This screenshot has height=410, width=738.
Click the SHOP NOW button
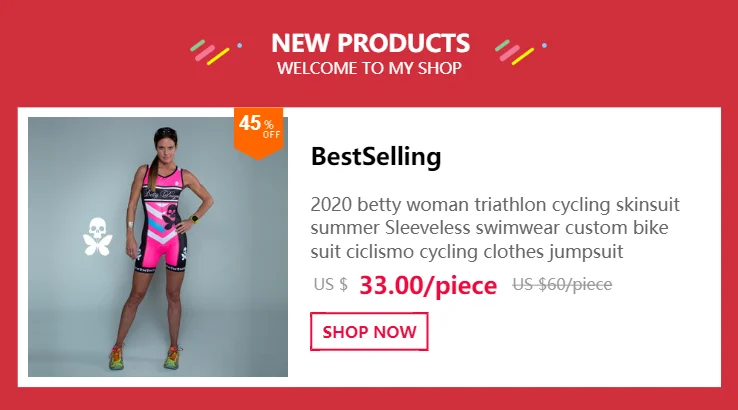369,331
